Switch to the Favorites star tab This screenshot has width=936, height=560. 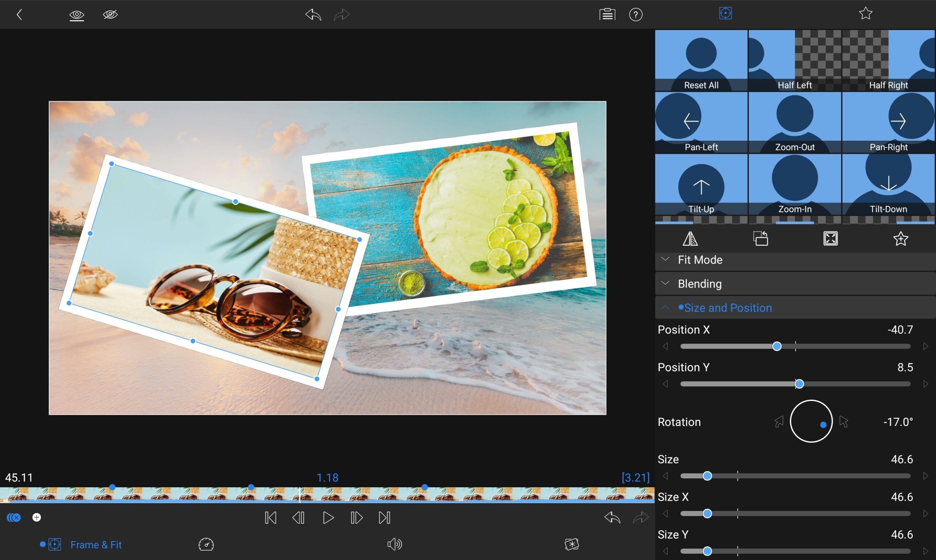click(x=865, y=14)
